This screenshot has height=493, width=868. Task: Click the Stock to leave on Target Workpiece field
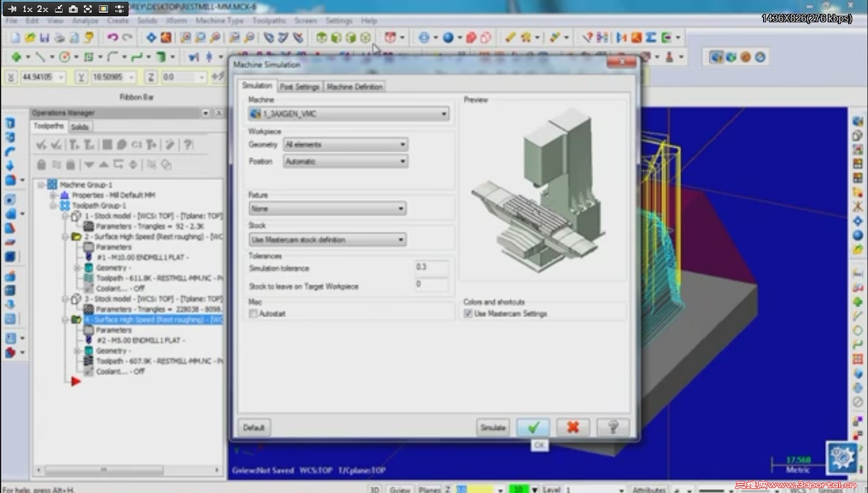tap(431, 284)
